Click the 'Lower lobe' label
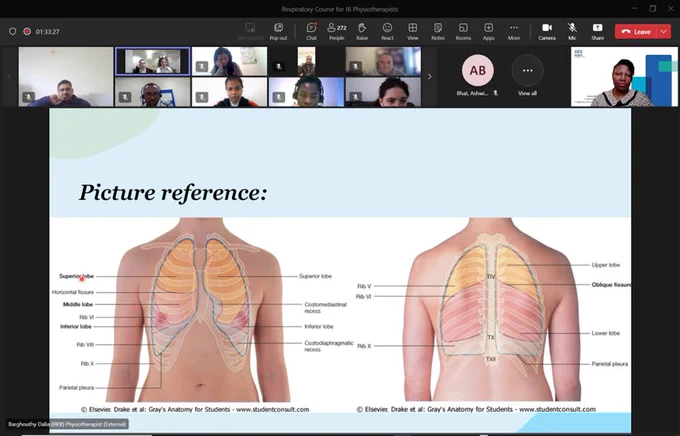This screenshot has height=436, width=680. coord(605,333)
